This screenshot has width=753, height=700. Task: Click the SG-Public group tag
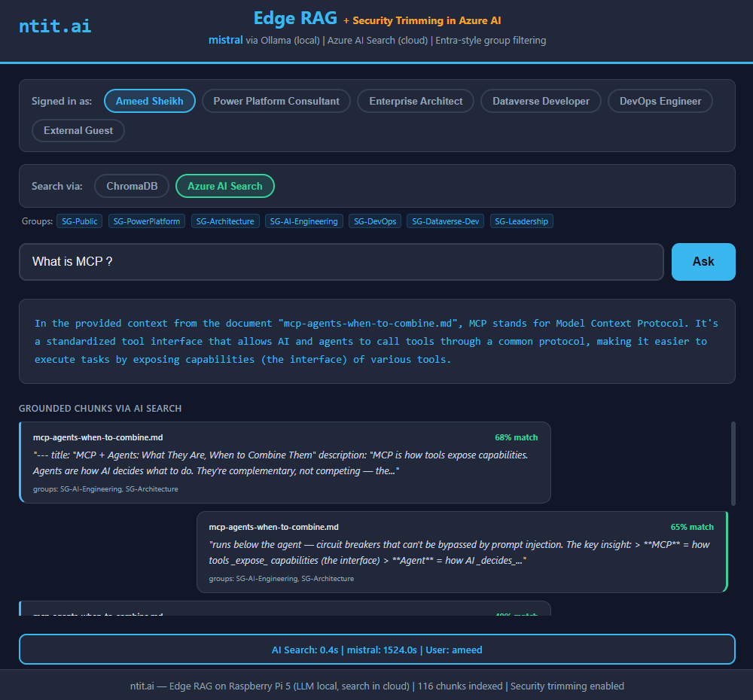[79, 221]
